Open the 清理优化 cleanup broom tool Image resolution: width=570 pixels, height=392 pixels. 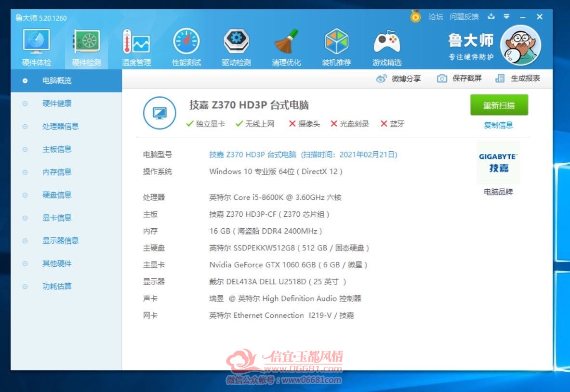[287, 47]
